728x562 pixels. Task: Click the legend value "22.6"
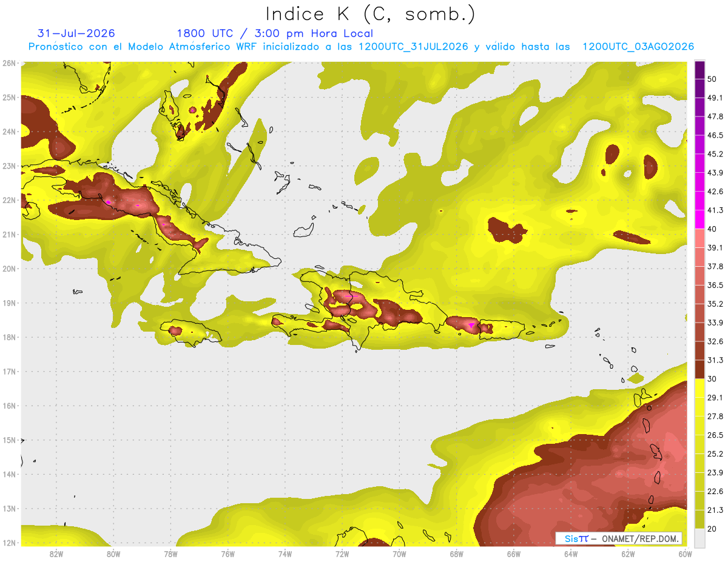[715, 491]
